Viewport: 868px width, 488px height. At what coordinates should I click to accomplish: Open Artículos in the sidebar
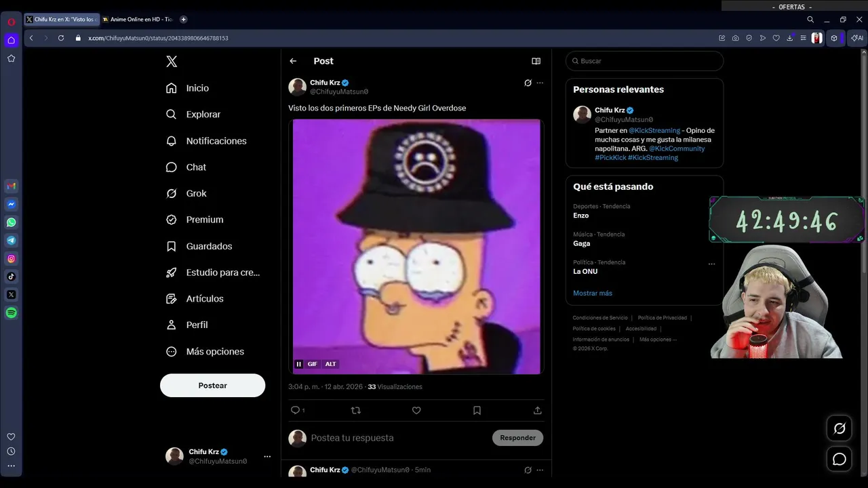pyautogui.click(x=195, y=299)
